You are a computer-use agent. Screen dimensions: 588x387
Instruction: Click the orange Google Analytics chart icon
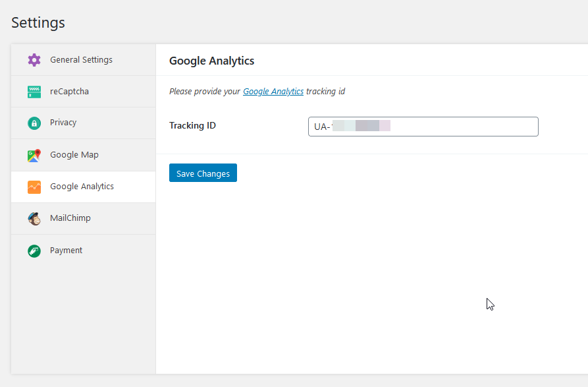34,187
